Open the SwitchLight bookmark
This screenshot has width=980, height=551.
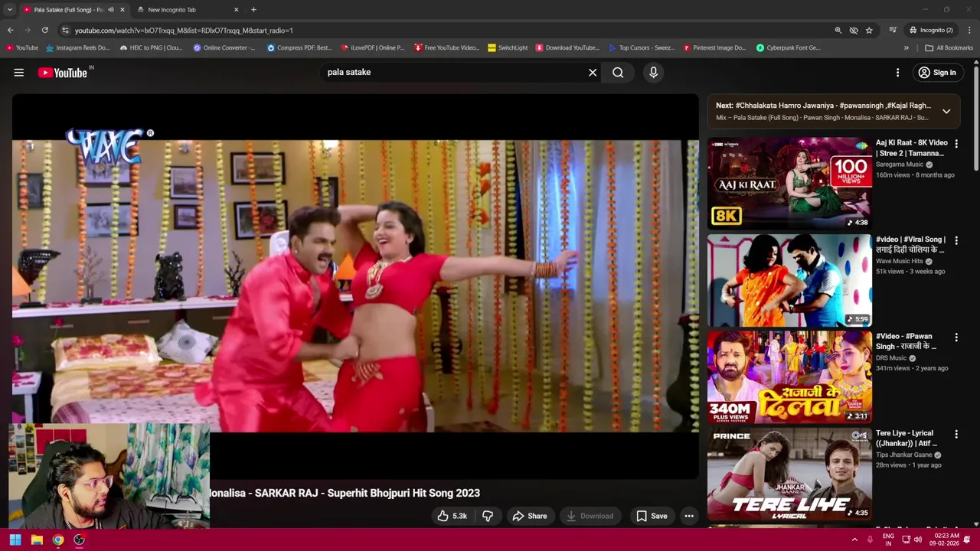(x=508, y=47)
